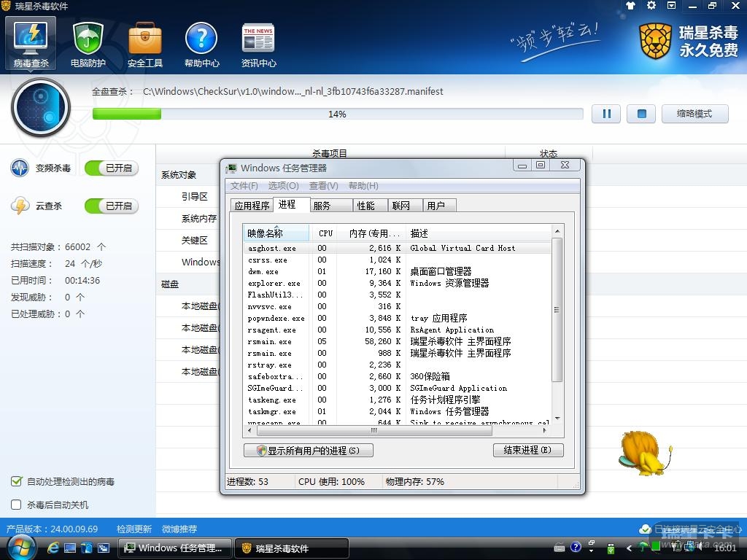Open the 帮助中心 help center
The height and width of the screenshot is (560, 747).
tap(201, 44)
